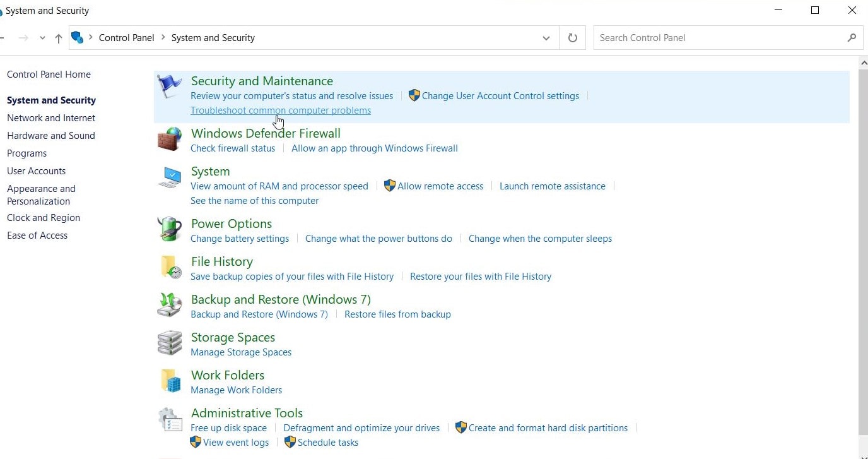Click the shield icon beside Create and format partitions
Screen dimensions: 868x459
pos(461,427)
